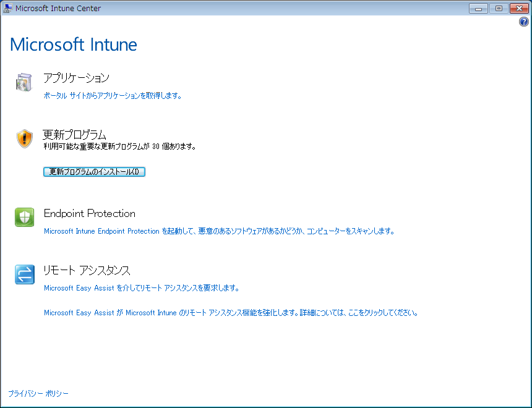Click the Microsoft Intune title text
This screenshot has height=408, width=532.
tap(74, 45)
